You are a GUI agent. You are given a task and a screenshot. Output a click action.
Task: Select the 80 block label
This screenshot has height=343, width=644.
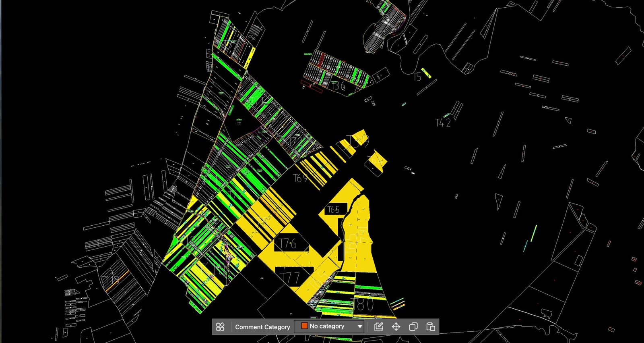(x=365, y=305)
